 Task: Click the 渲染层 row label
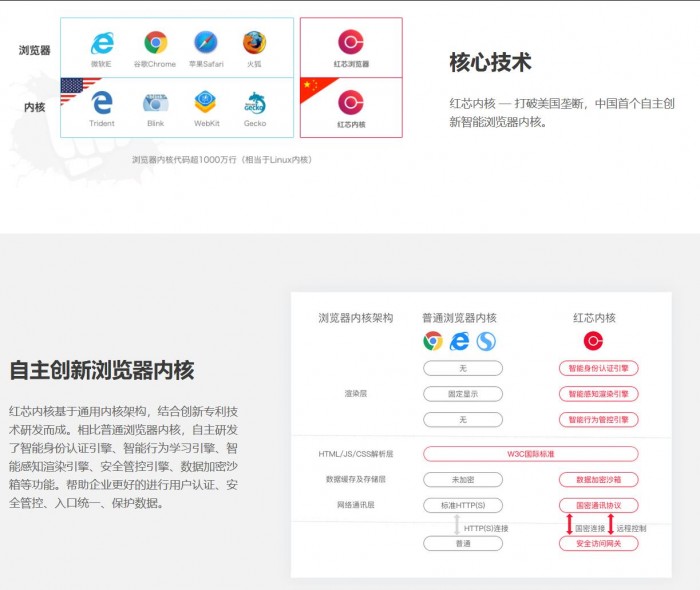point(355,394)
